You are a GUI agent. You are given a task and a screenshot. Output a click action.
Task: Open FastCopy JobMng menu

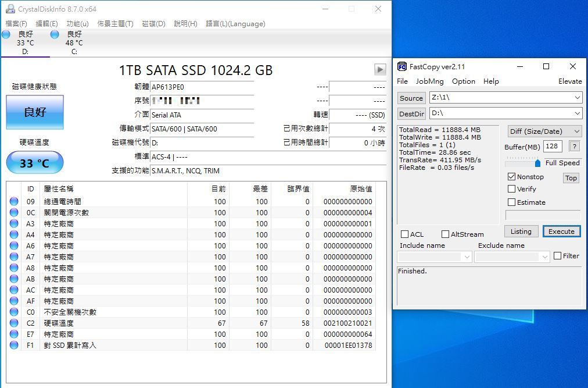(x=430, y=81)
